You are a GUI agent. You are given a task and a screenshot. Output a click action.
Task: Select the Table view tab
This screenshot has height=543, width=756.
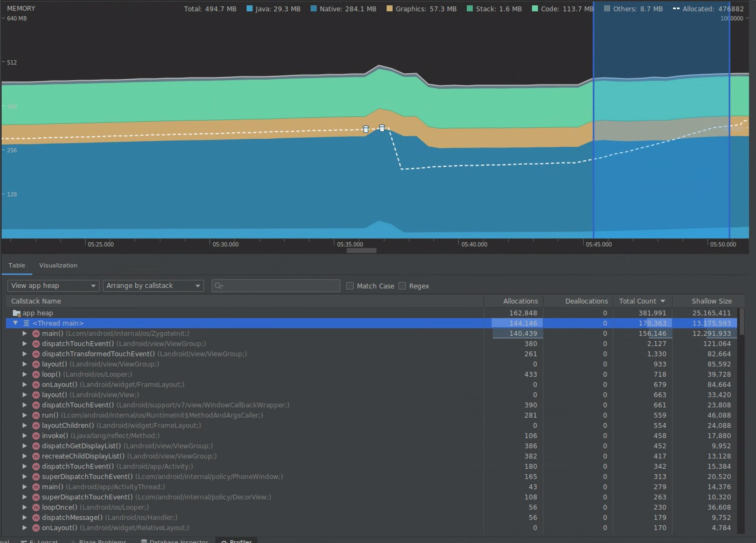16,265
